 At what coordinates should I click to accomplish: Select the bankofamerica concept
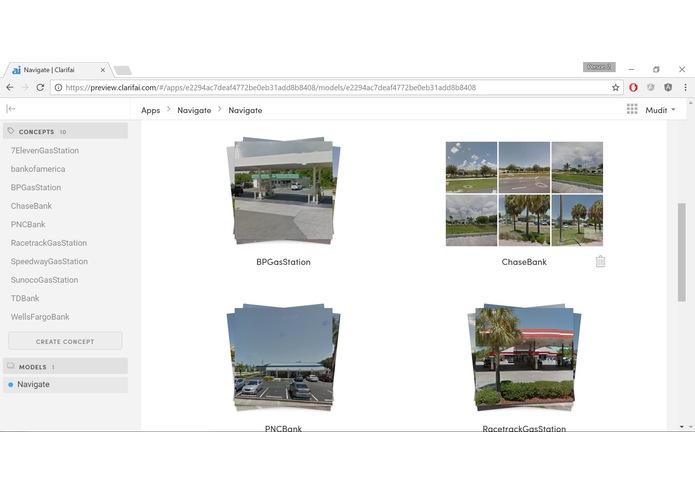[38, 169]
